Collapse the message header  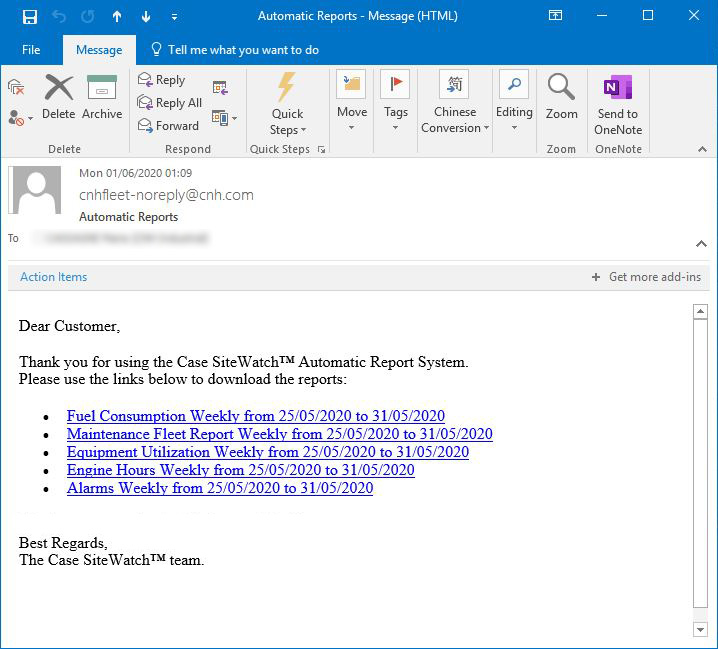pos(701,244)
